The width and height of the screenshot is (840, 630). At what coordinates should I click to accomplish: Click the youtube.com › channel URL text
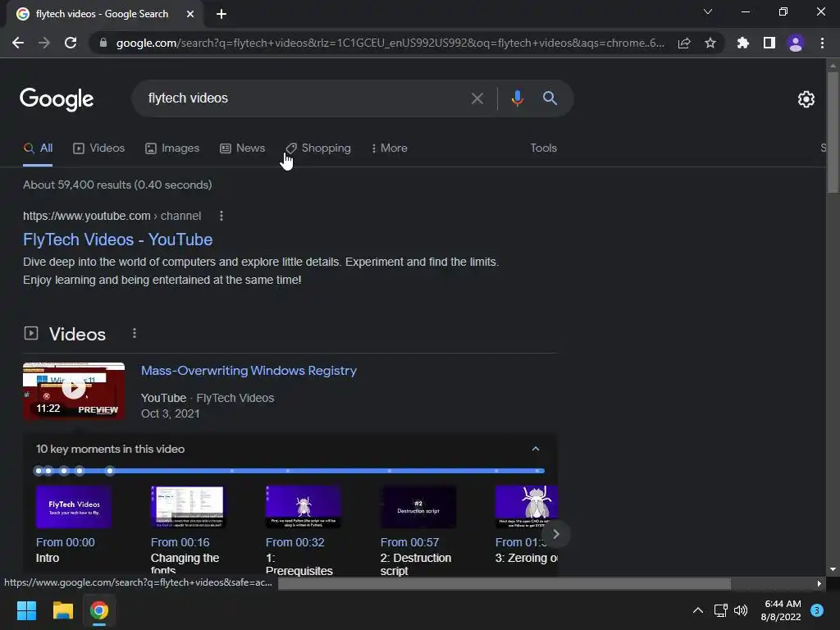tap(112, 216)
